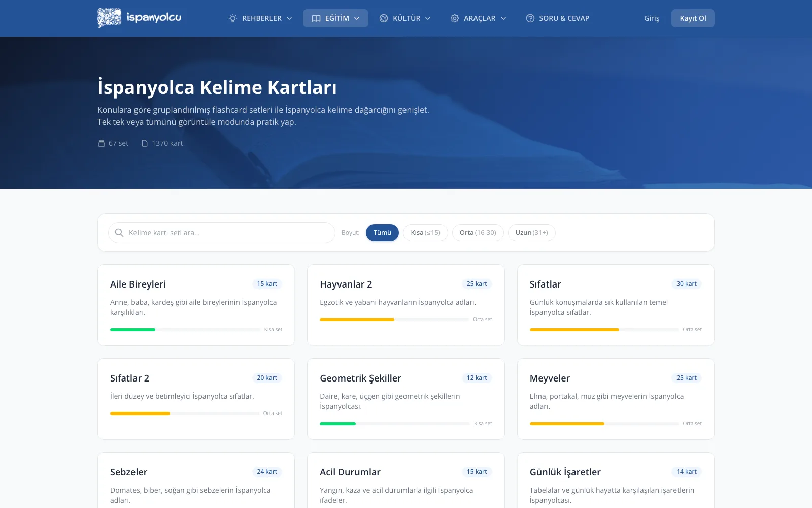Open the Eğitim menu label
The image size is (812, 508).
337,18
